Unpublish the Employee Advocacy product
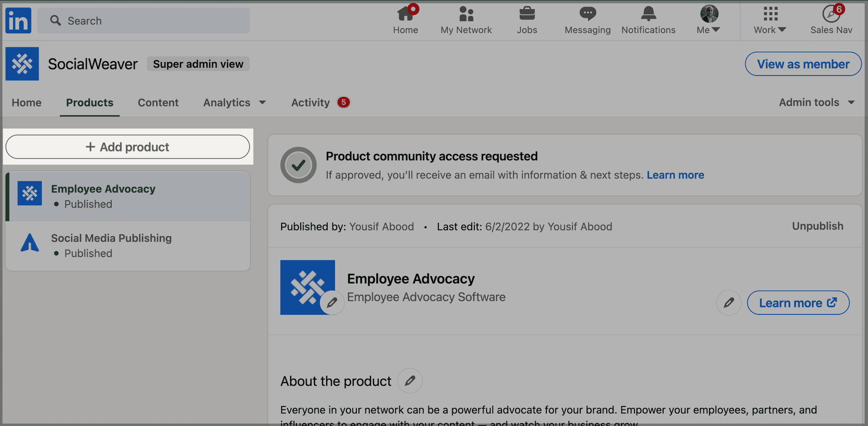Image resolution: width=868 pixels, height=426 pixels. click(817, 226)
